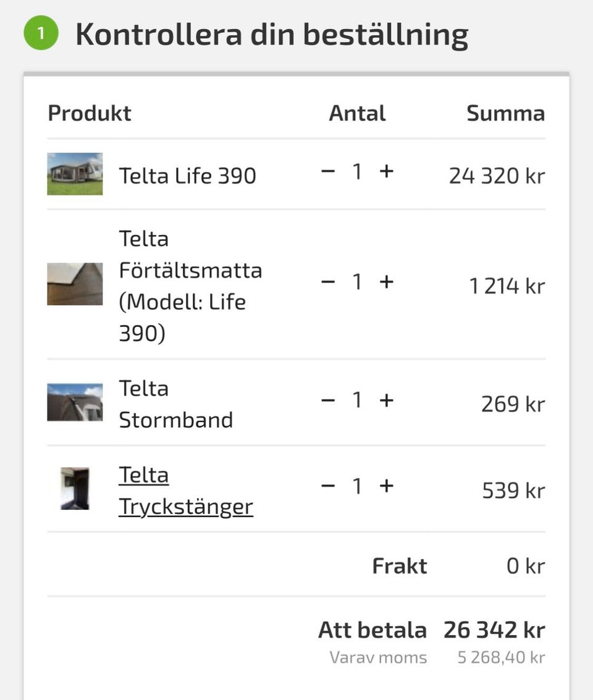The width and height of the screenshot is (593, 700).
Task: Open the Telta Life 390 product name
Action: (x=187, y=175)
